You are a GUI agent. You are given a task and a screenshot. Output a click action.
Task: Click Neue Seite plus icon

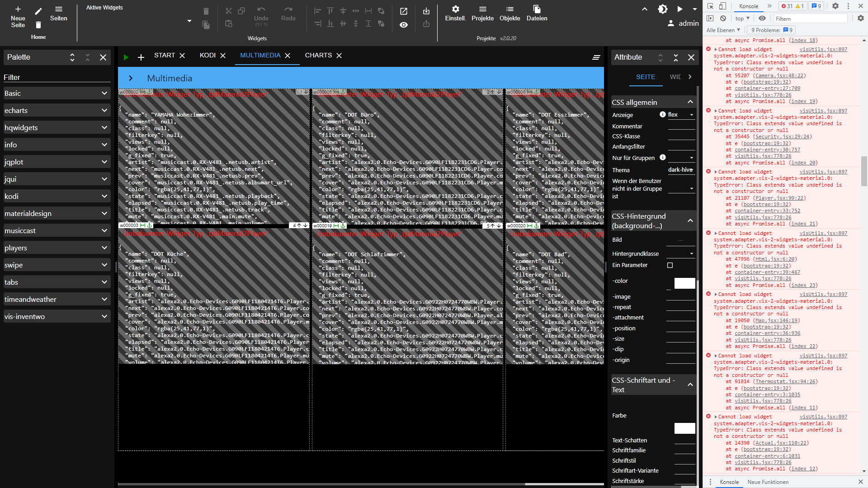pos(18,9)
